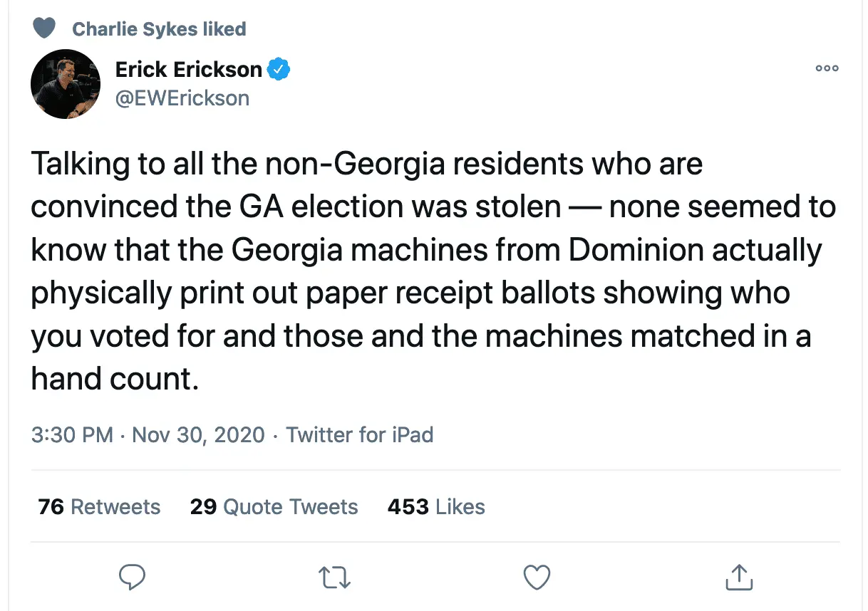Click the Erick Erickson display name

tap(188, 69)
